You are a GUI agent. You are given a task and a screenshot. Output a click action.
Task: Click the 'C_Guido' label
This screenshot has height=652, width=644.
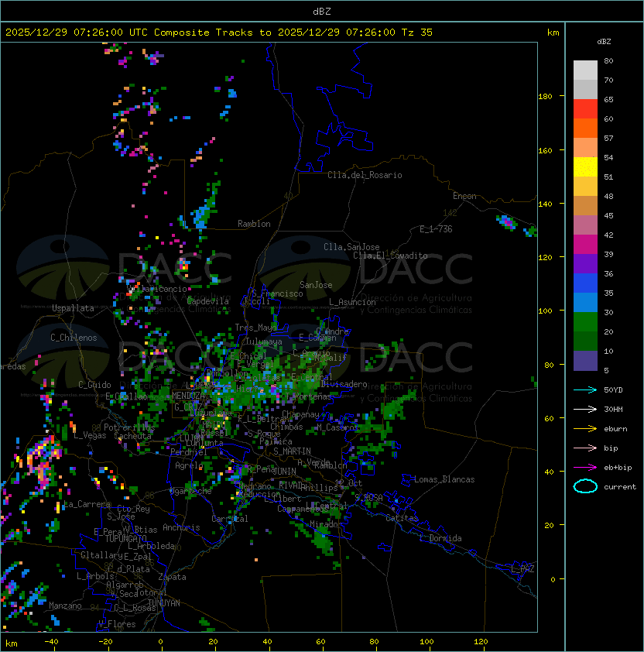pos(94,385)
